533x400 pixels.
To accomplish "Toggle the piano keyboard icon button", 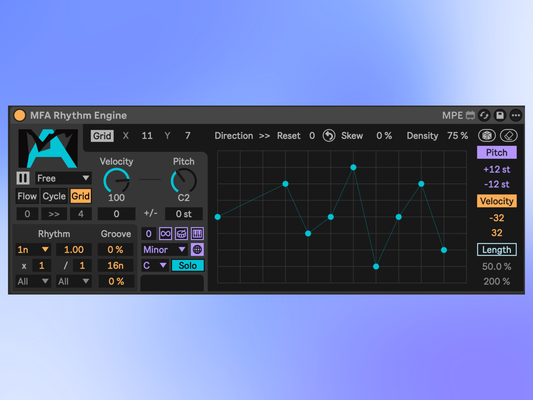I will pyautogui.click(x=197, y=233).
